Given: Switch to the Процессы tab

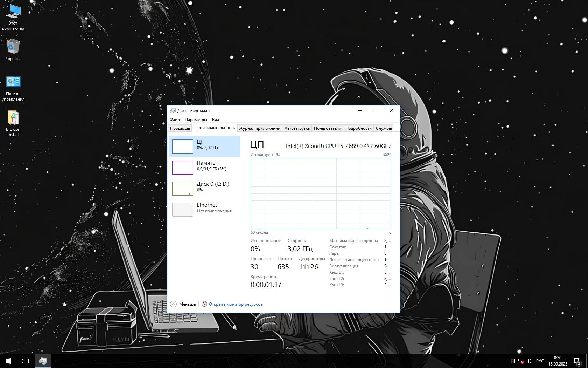Looking at the screenshot, I should pos(180,128).
